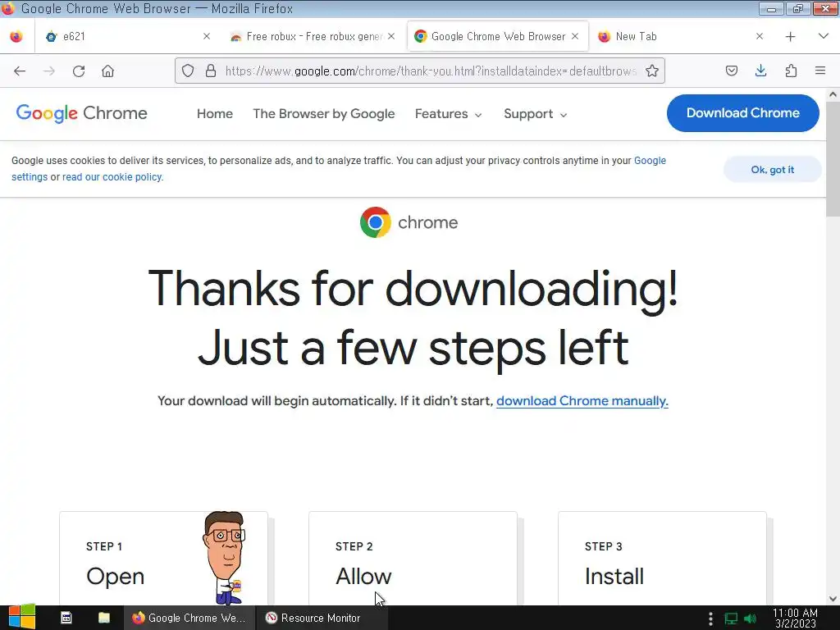Click the cartoon man desktop character
Viewport: 840px width, 630px height.
tap(225, 557)
